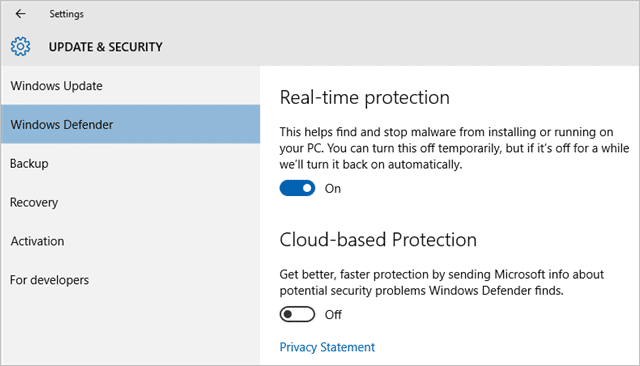This screenshot has width=640, height=366.
Task: Select Windows Update in the sidebar
Action: pos(131,86)
